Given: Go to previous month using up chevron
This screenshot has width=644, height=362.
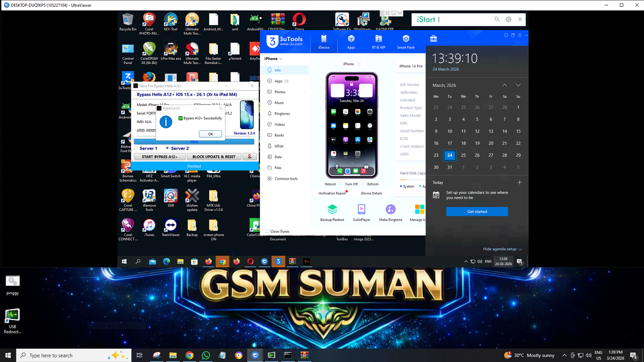Looking at the screenshot, I should [x=504, y=85].
